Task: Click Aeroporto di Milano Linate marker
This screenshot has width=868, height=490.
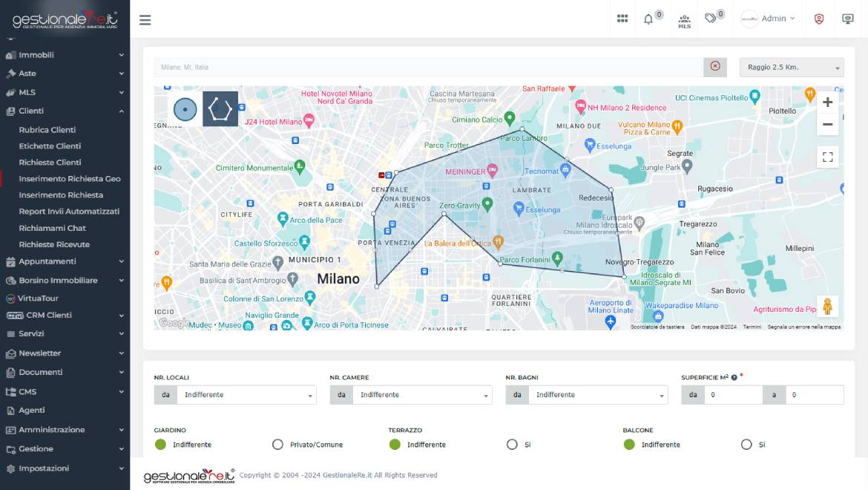Action: (611, 323)
